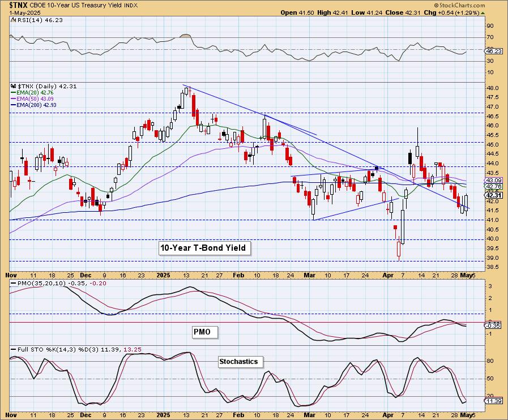Click the green line swatch for EMA(20)
Screen dimensions: 508x420
(13, 93)
